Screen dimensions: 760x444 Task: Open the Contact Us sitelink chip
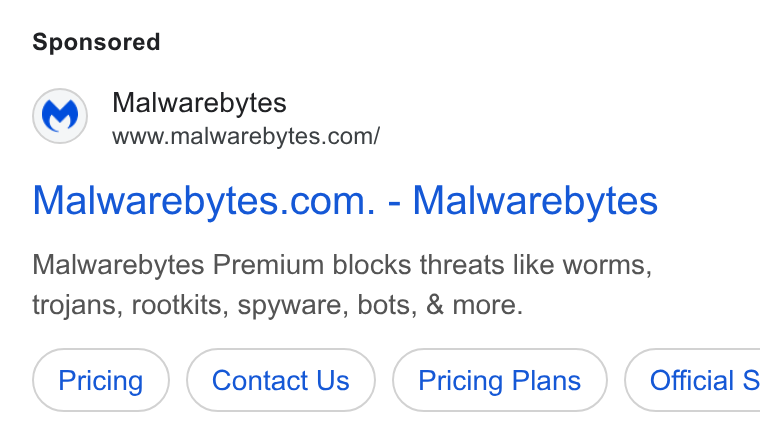coord(281,380)
